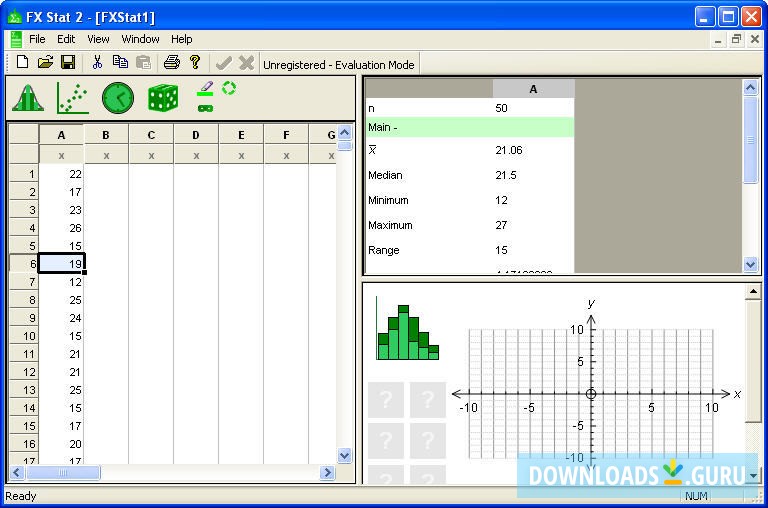This screenshot has width=768, height=508.
Task: Click the Range value 15
Action: [501, 250]
